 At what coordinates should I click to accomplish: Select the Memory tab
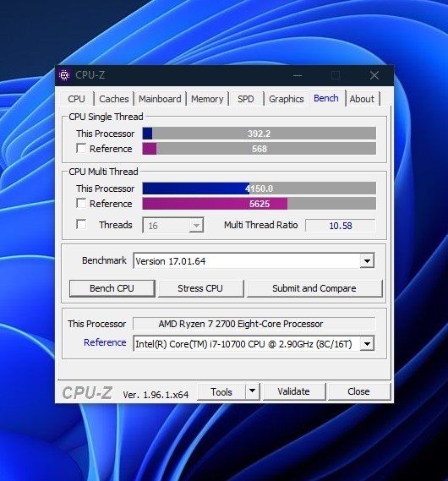pos(207,99)
